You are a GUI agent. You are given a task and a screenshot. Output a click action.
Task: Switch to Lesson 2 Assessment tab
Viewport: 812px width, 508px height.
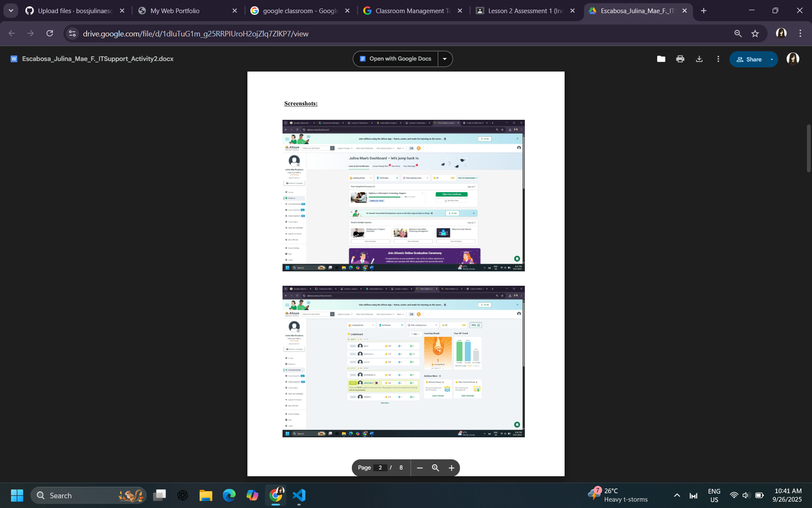tap(525, 11)
